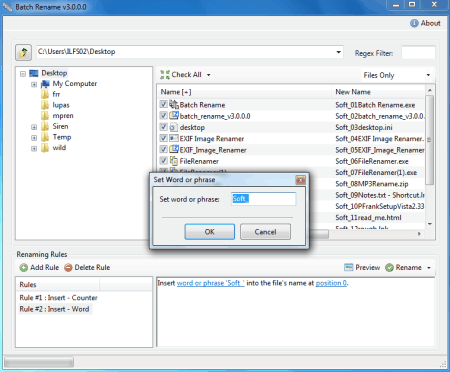450x372 pixels.
Task: Click the Preview icon
Action: click(348, 267)
